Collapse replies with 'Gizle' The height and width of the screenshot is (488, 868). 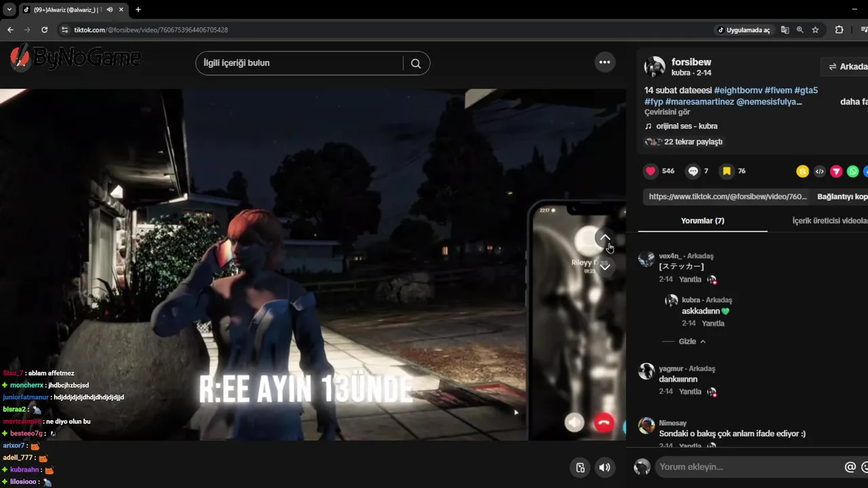point(692,342)
